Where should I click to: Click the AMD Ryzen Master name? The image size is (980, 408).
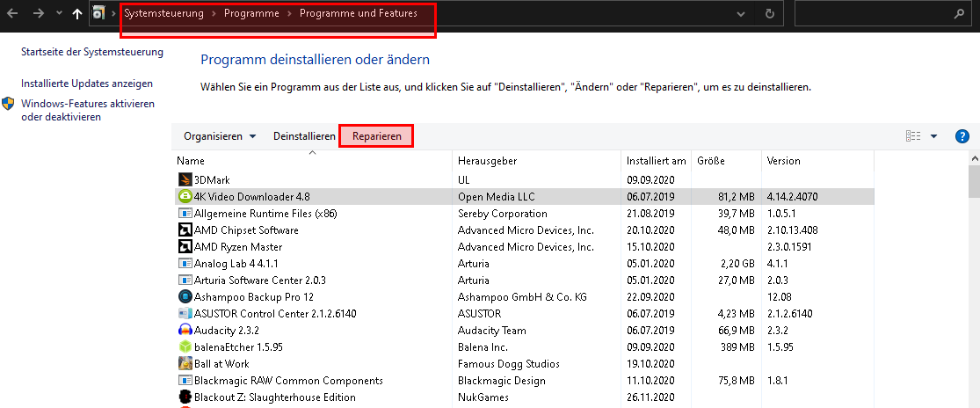click(238, 247)
